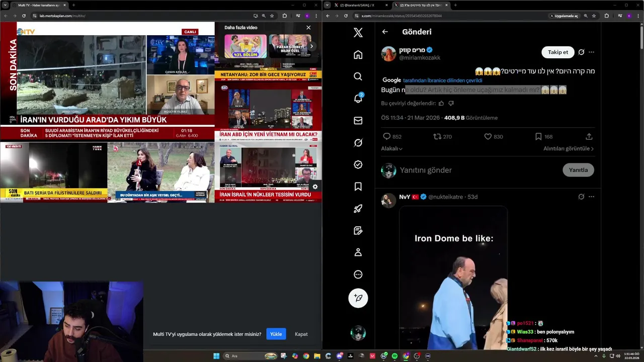Viewport: 644px width, 362px height.
Task: Share the miriamkozakk post
Action: tap(589, 137)
